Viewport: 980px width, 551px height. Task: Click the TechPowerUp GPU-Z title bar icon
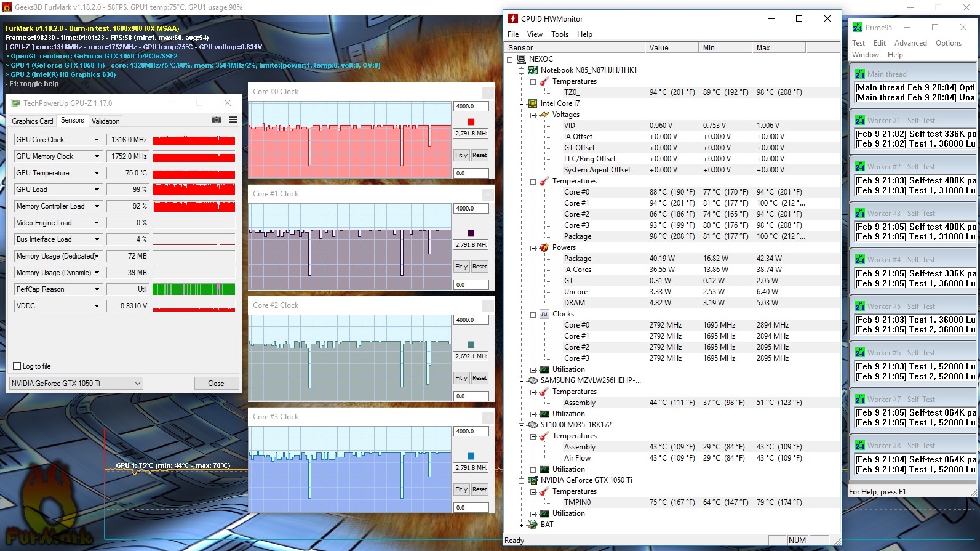tap(15, 103)
